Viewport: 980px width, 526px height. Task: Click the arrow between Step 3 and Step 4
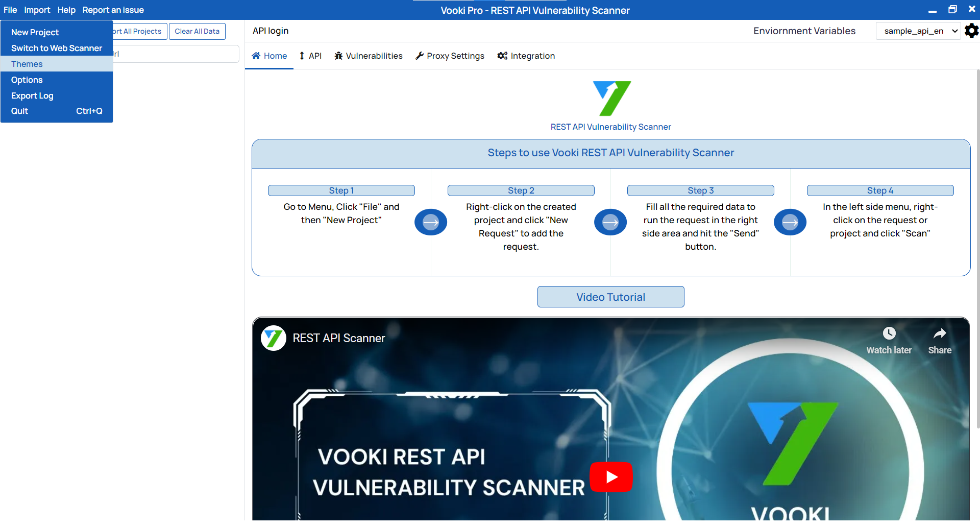790,222
